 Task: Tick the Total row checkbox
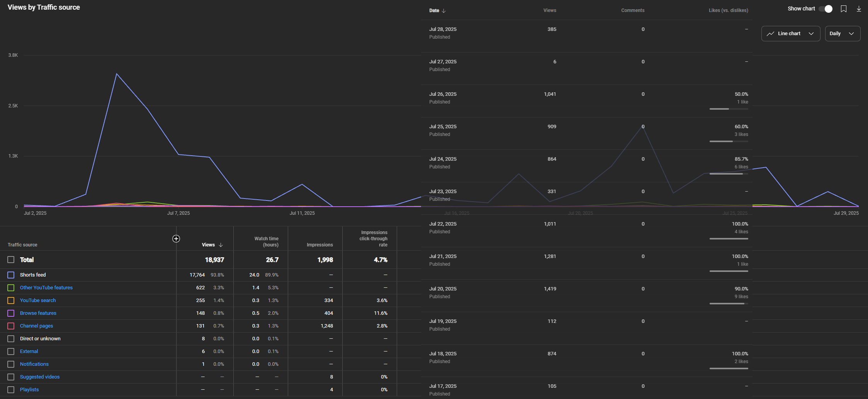pyautogui.click(x=11, y=260)
